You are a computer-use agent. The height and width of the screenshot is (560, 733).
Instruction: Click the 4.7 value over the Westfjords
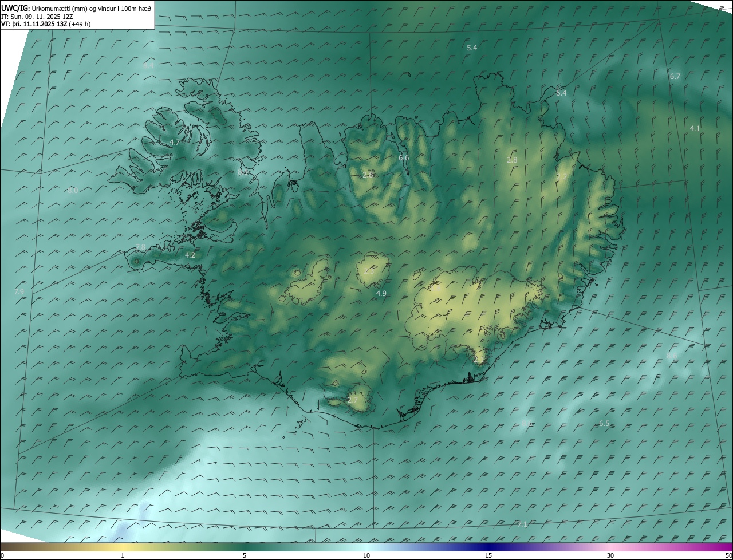175,142
